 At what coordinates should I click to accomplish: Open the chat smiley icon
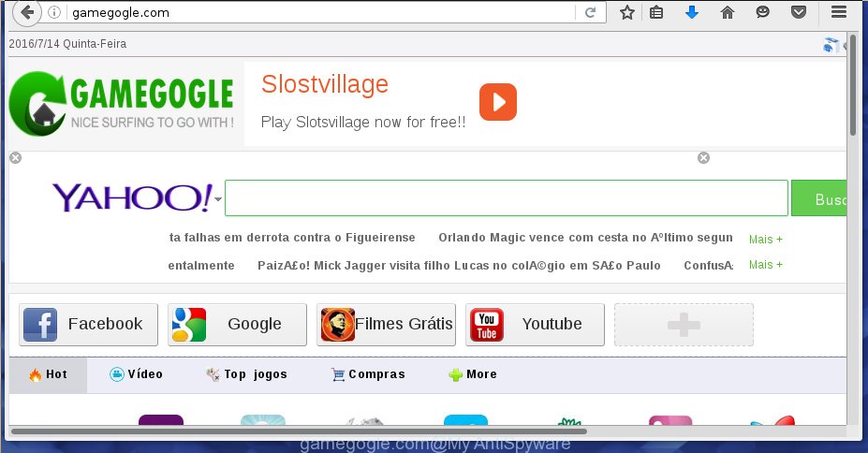pyautogui.click(x=763, y=12)
